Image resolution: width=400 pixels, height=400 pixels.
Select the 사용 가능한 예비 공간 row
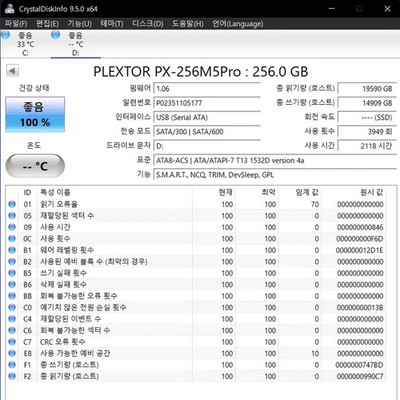(x=197, y=353)
